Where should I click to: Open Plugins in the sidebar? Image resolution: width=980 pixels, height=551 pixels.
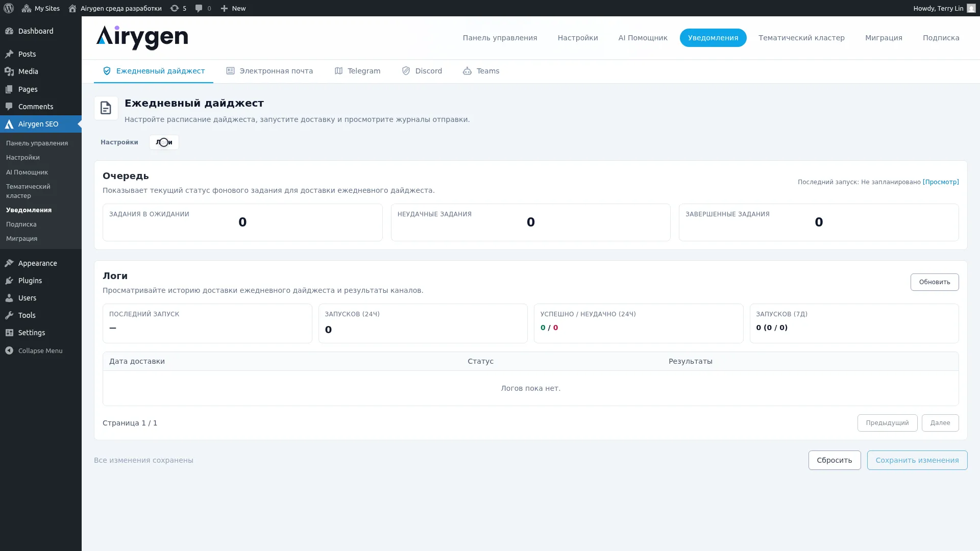[x=30, y=281]
